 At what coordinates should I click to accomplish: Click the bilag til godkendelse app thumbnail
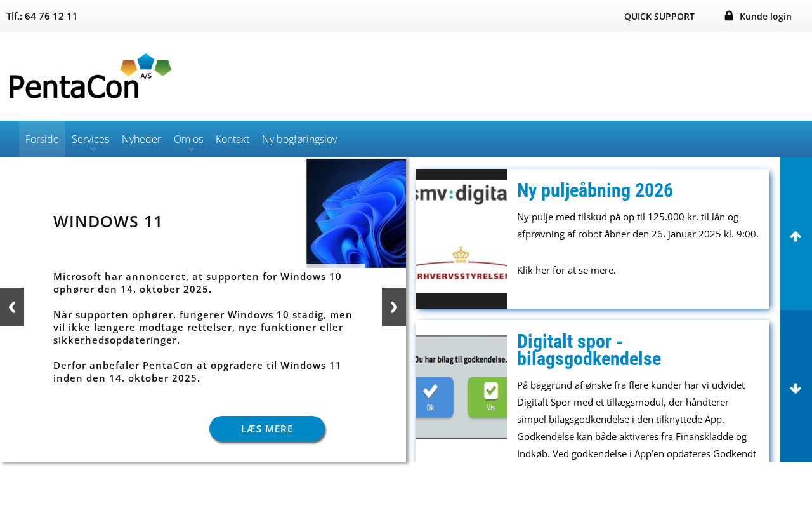point(461,387)
